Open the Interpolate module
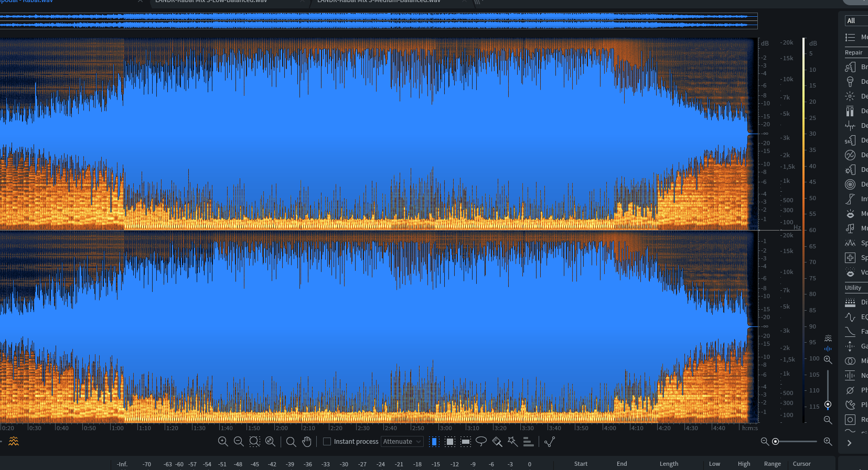This screenshot has width=868, height=470. click(850, 199)
